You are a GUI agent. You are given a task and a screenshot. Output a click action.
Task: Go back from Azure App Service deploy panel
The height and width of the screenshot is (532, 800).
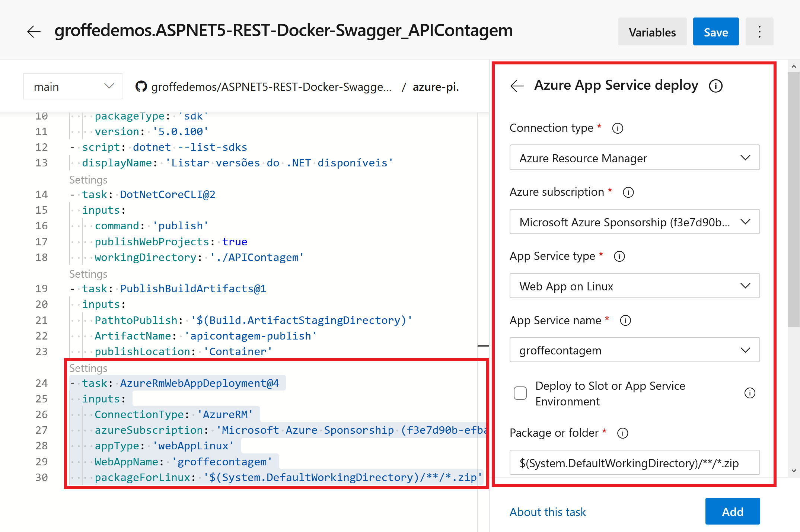coord(517,86)
